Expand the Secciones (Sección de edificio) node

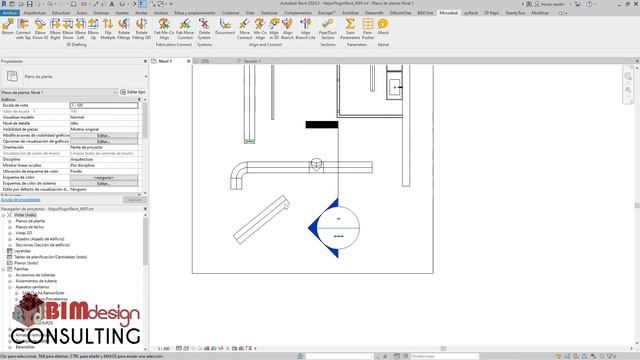pyautogui.click(x=10, y=245)
